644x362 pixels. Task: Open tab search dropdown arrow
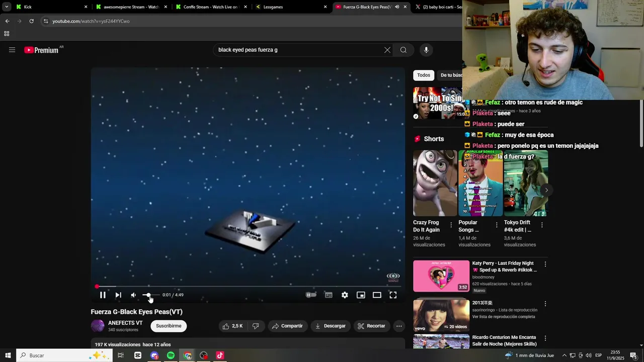7,7
